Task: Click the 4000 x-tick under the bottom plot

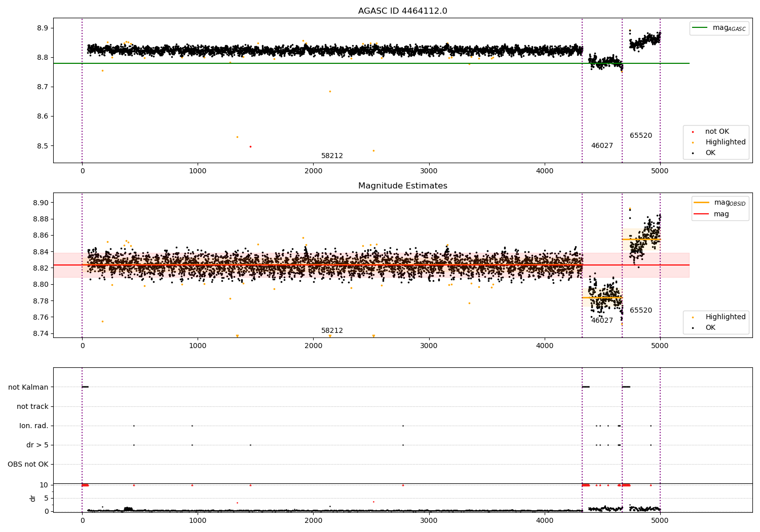Action: click(545, 521)
